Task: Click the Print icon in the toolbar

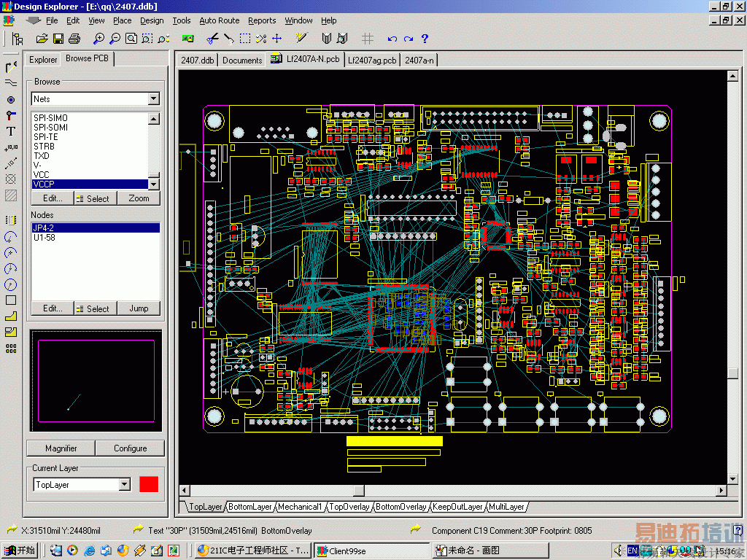Action: coord(74,39)
